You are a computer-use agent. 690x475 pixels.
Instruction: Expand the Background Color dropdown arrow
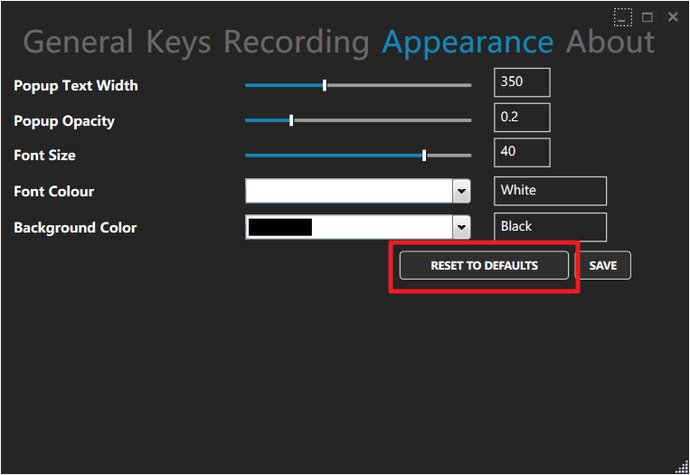pos(461,227)
